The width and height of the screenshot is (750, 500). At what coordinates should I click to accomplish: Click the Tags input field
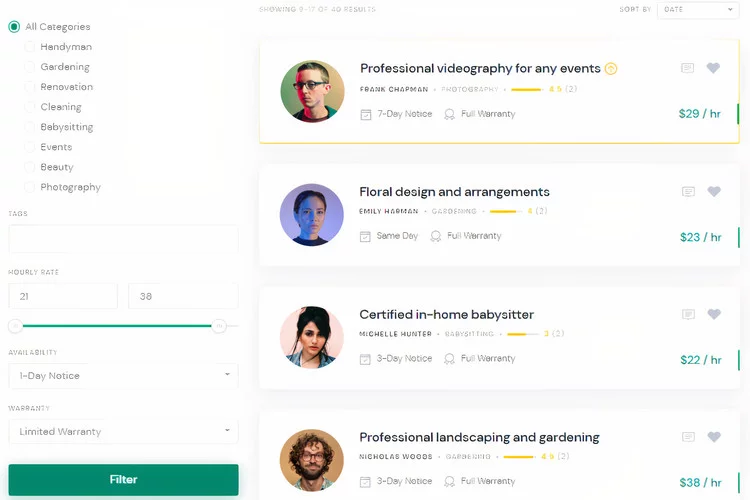point(123,239)
